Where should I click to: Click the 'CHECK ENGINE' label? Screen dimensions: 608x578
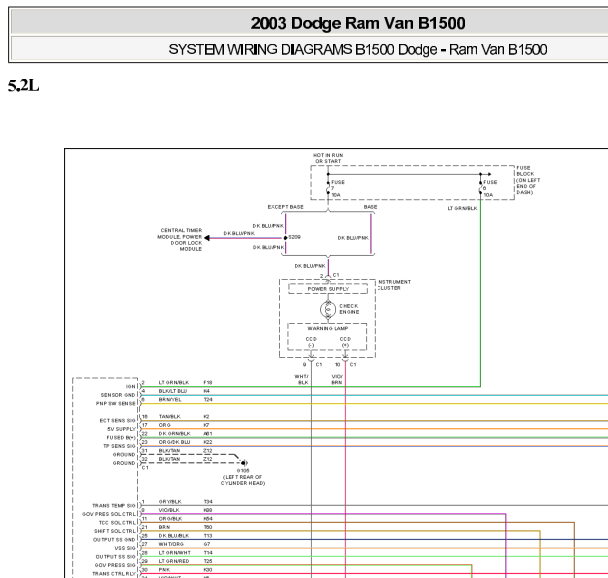coord(349,309)
